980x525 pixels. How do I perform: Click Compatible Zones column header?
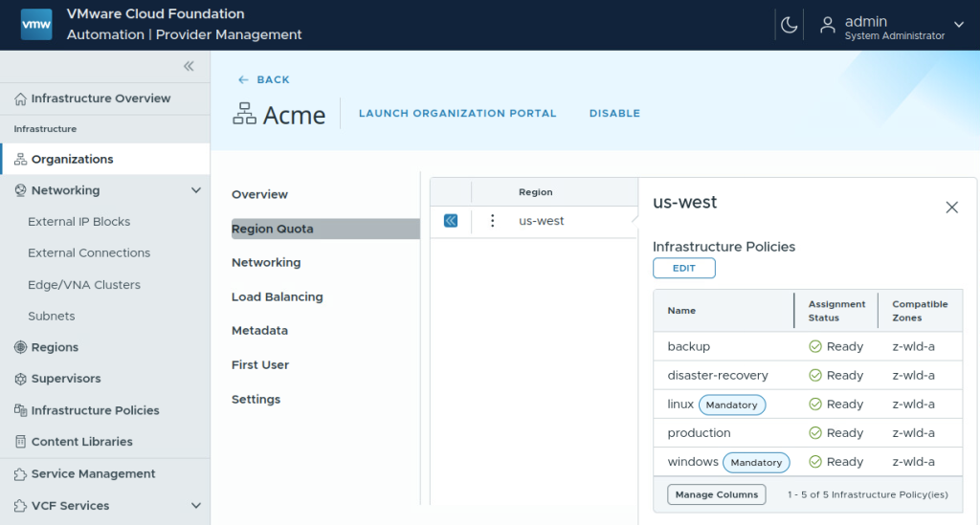pyautogui.click(x=920, y=310)
